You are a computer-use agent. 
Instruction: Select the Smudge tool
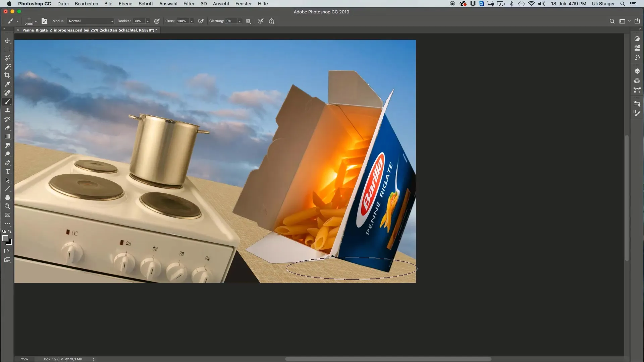7,145
